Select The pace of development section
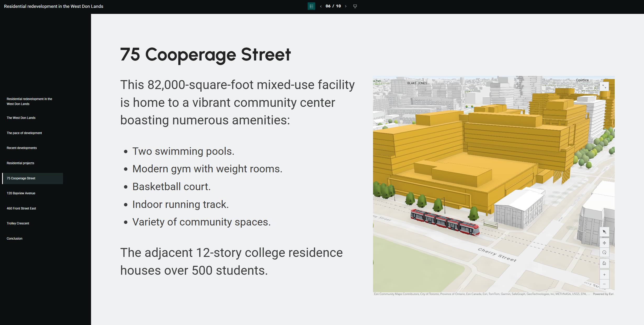 [x=24, y=133]
